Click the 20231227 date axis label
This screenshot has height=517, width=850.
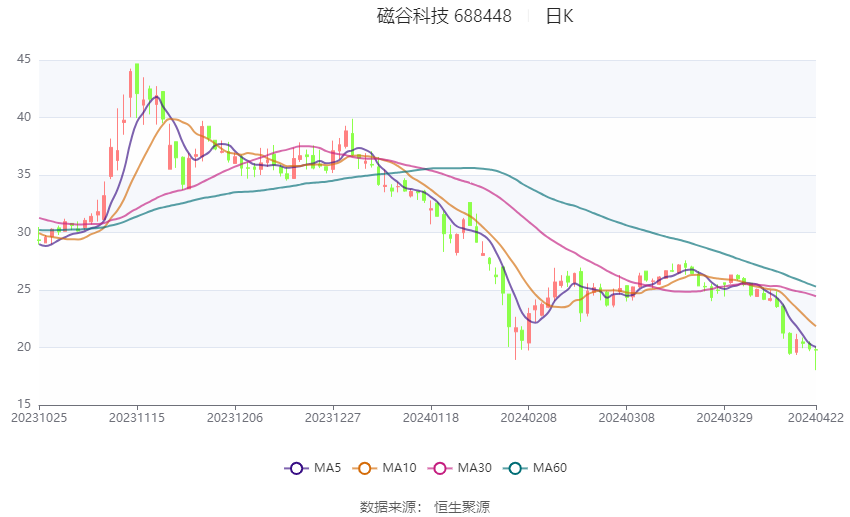click(x=333, y=418)
